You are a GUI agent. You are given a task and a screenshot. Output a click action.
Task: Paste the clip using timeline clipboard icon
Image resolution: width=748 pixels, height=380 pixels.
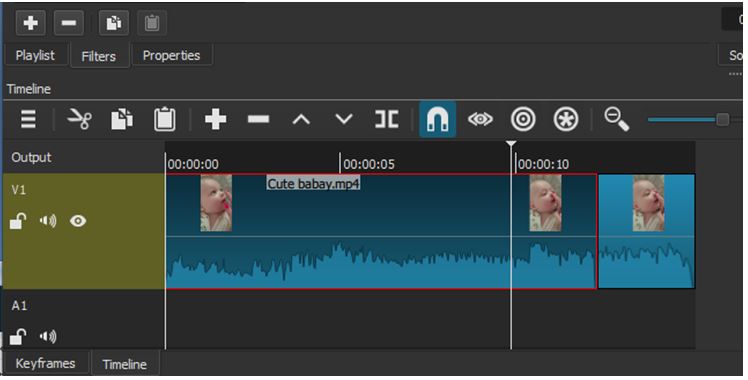coord(165,119)
